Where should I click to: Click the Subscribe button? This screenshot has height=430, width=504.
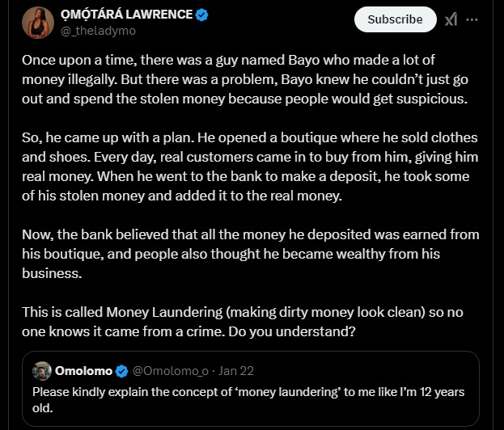click(x=395, y=19)
